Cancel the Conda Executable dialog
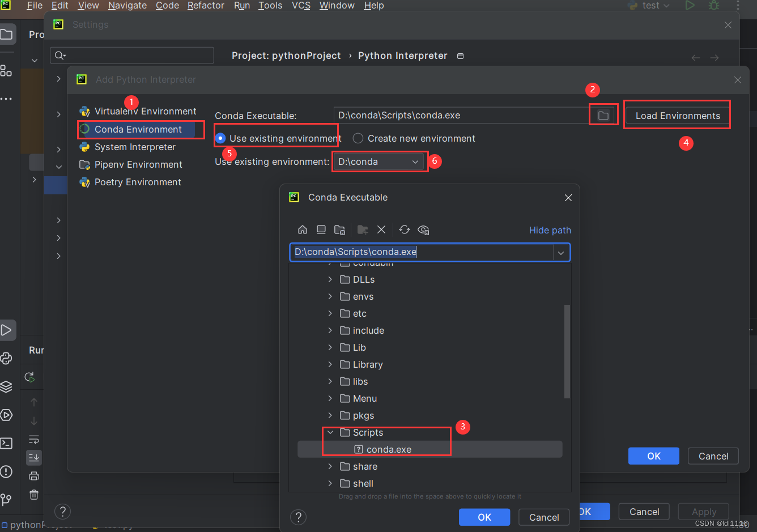 click(544, 517)
